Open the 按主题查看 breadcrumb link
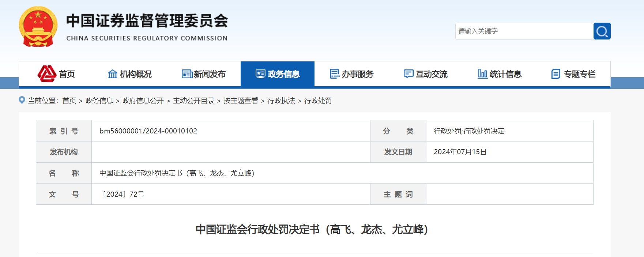Screen dimensions: 644x257 click(241, 101)
